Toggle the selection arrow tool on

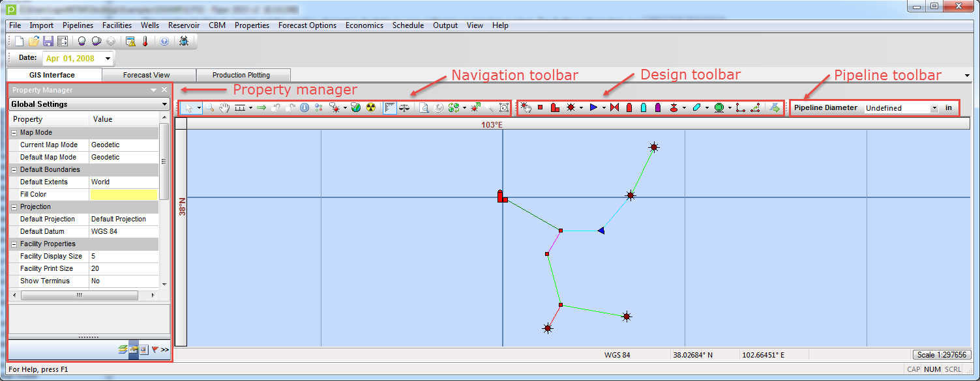point(189,107)
